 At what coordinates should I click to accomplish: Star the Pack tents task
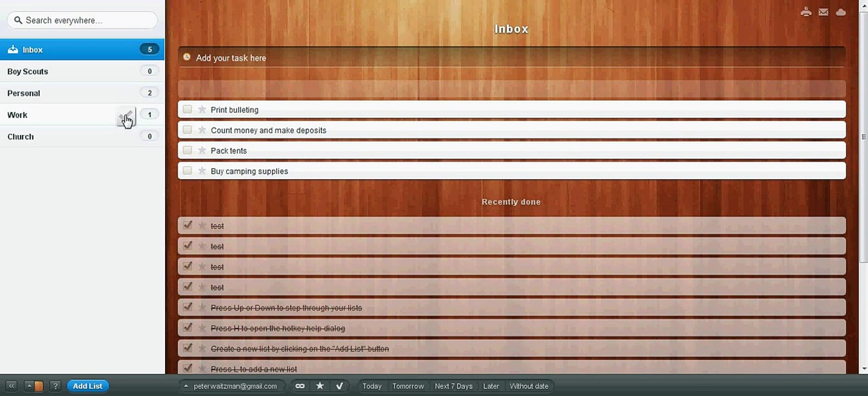tap(202, 150)
